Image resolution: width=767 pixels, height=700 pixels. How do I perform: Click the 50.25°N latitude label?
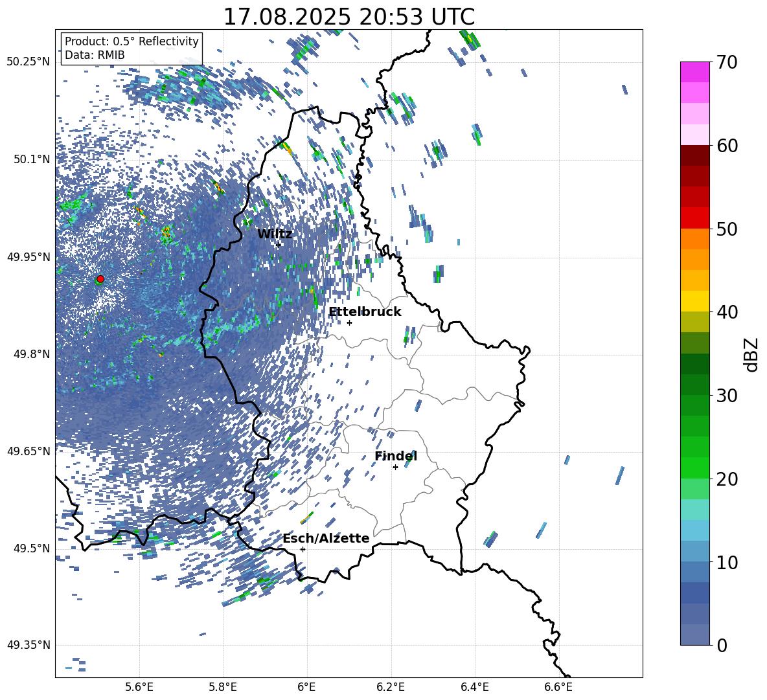29,62
